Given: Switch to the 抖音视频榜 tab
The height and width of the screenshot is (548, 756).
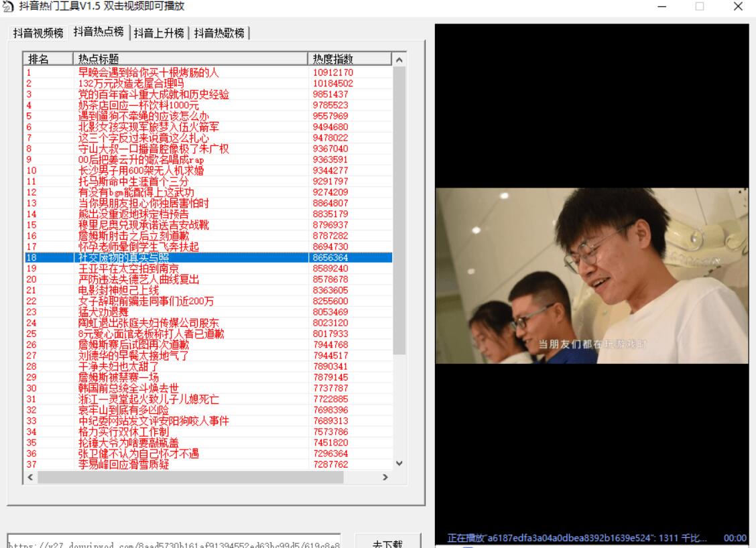Looking at the screenshot, I should pyautogui.click(x=38, y=33).
